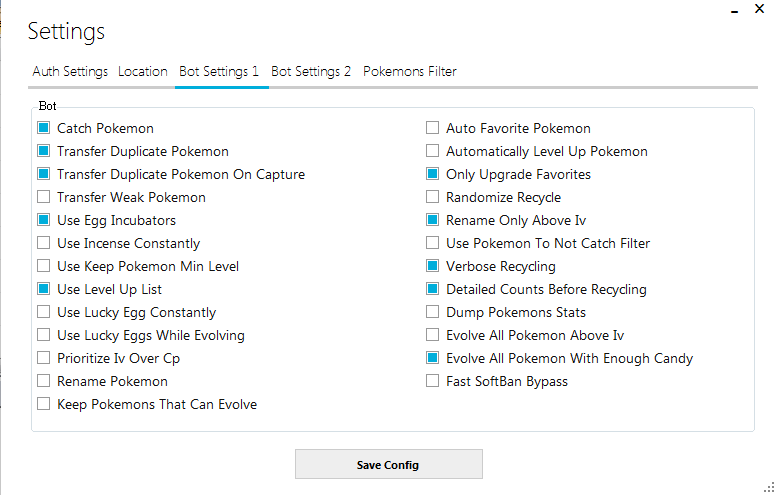Viewport: 777px width, 495px height.
Task: Switch to the Location tab
Action: (143, 71)
